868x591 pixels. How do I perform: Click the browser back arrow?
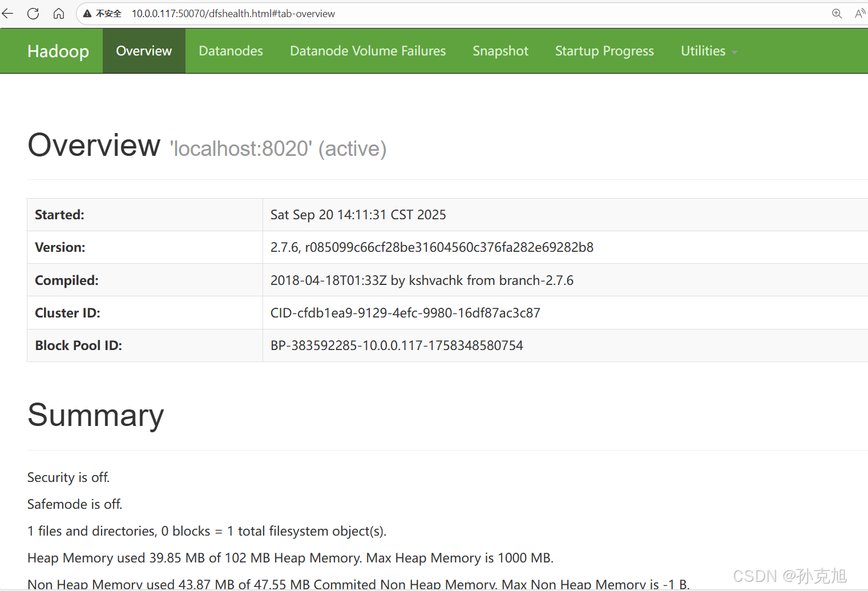[x=7, y=13]
